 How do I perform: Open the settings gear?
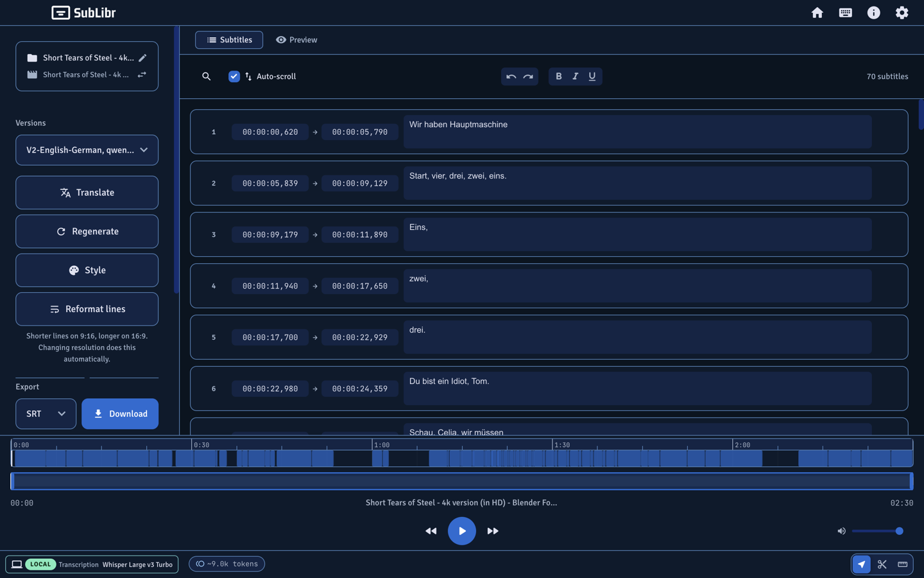[x=902, y=13]
